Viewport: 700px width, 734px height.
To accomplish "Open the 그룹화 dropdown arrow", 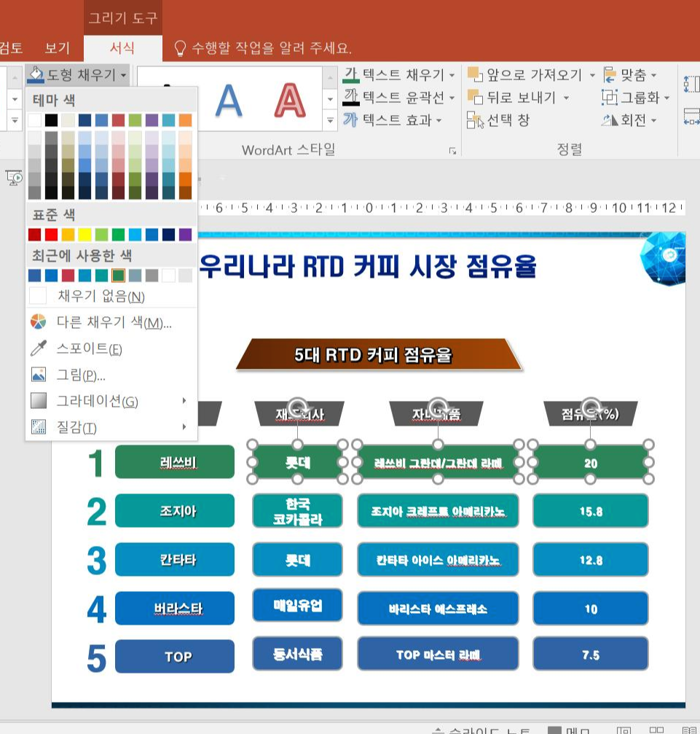I will 666,98.
